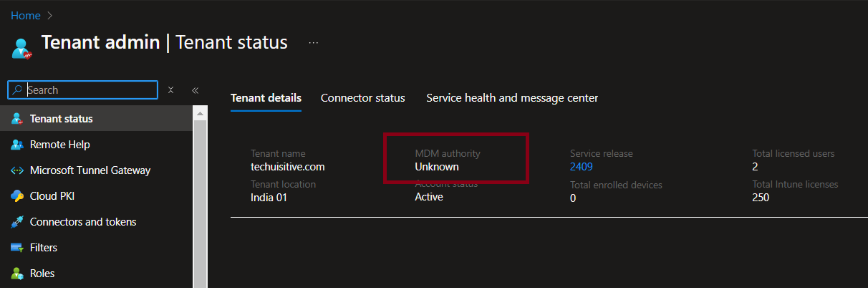868x290 pixels.
Task: Collapse the sidebar with double chevron
Action: (195, 90)
